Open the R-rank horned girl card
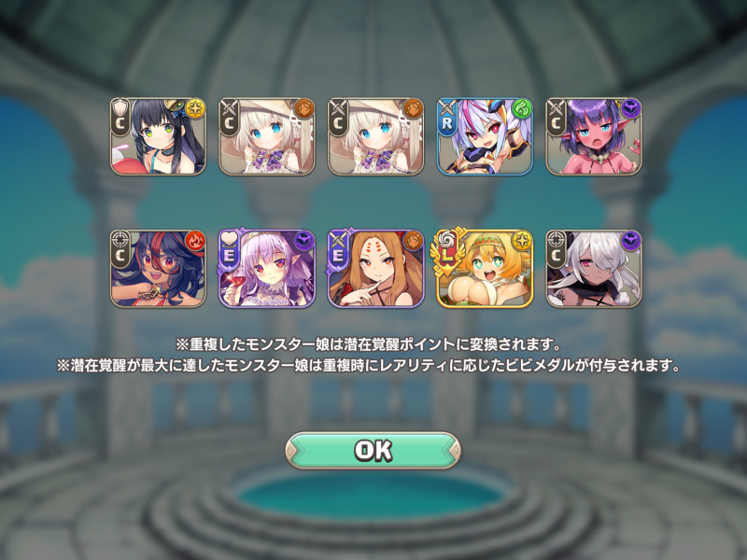Screen dimensions: 747x560 click(x=485, y=136)
